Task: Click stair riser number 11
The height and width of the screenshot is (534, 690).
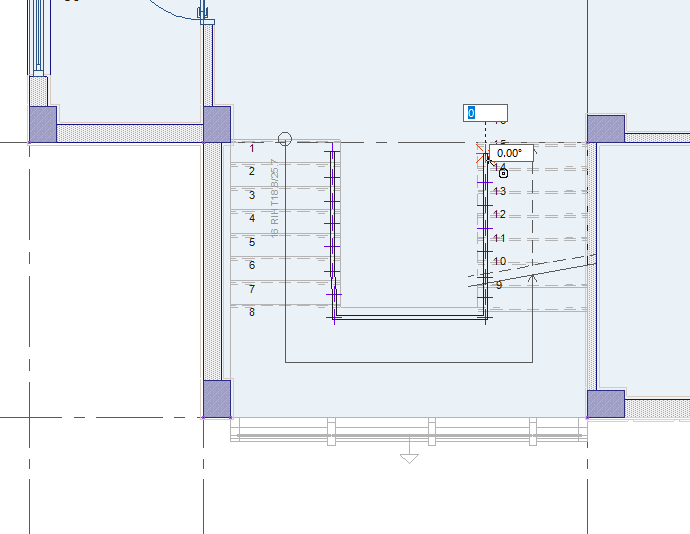Action: pos(500,238)
